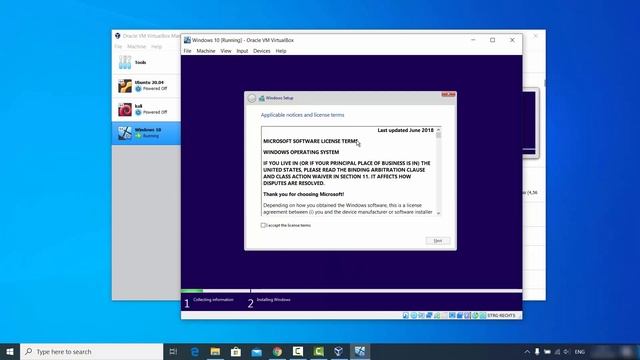Open VirtualBox Manager cube icon on taskbar
The width and height of the screenshot is (640, 360).
click(x=339, y=351)
